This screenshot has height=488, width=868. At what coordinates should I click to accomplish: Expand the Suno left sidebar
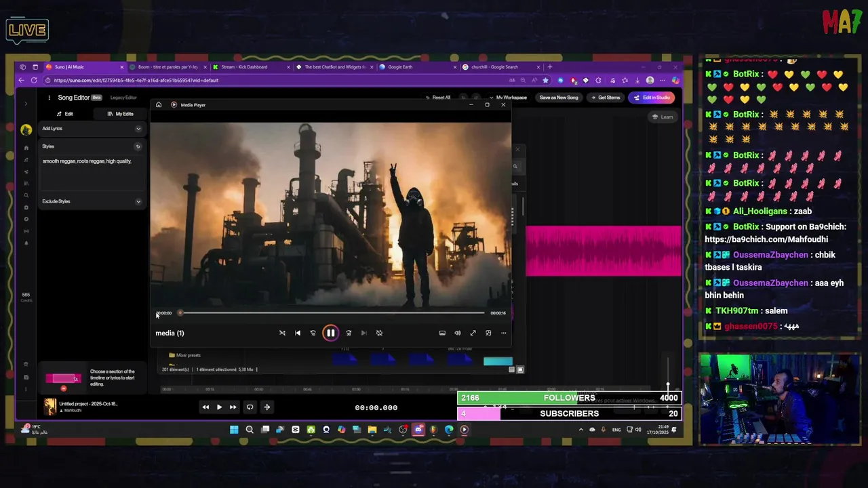pyautogui.click(x=26, y=104)
